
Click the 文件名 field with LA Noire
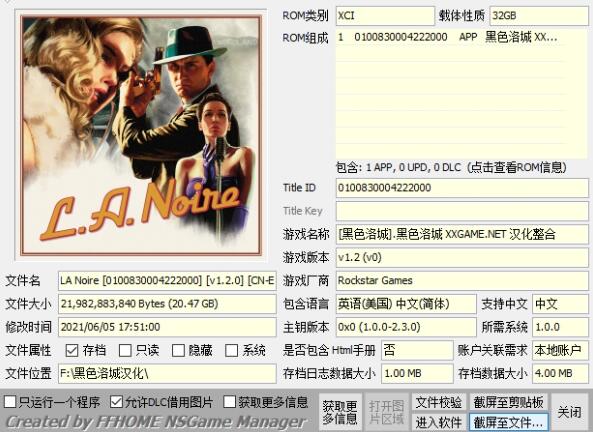tap(167, 281)
